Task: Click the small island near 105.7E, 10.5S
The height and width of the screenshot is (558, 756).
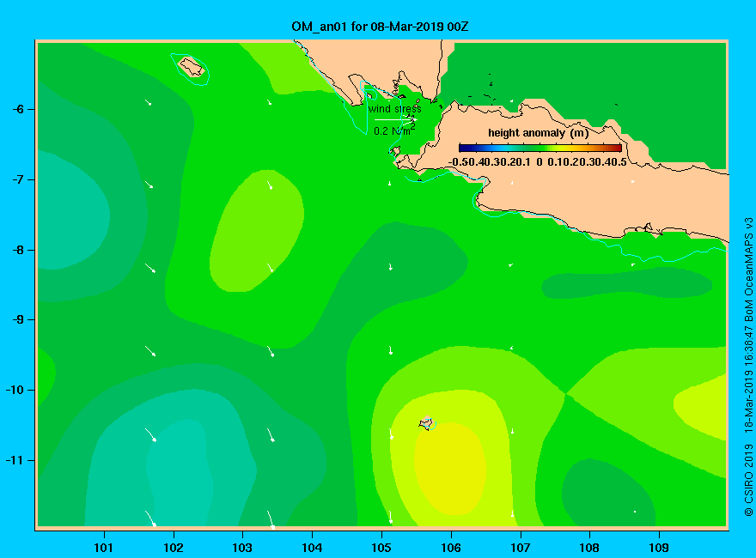Action: click(427, 423)
